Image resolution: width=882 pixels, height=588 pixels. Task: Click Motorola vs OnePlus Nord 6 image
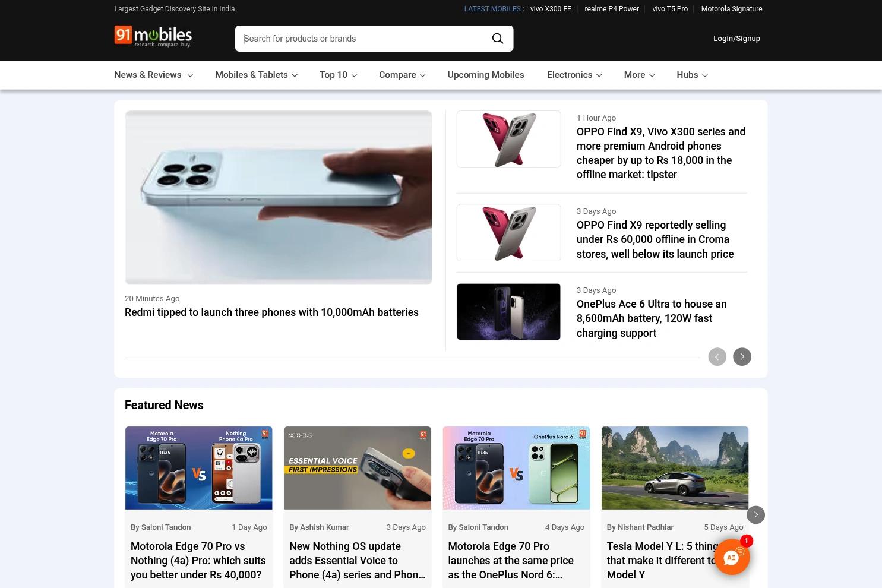click(516, 468)
